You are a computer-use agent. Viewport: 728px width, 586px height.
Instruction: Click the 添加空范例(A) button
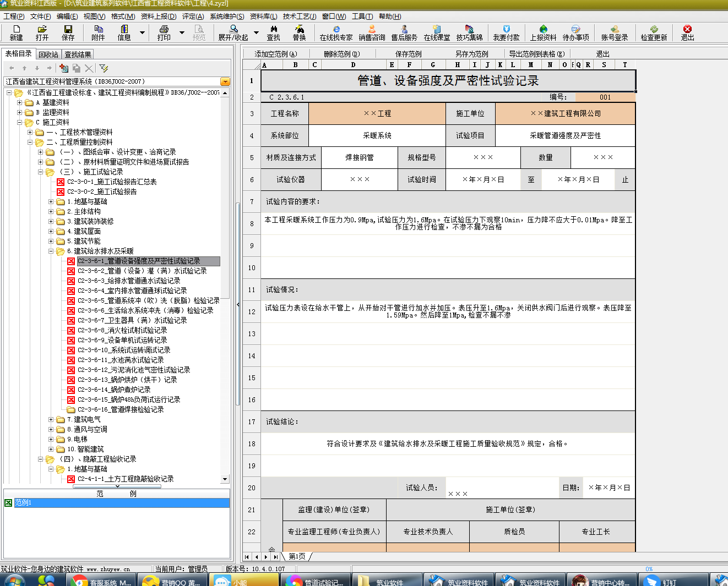(x=276, y=54)
